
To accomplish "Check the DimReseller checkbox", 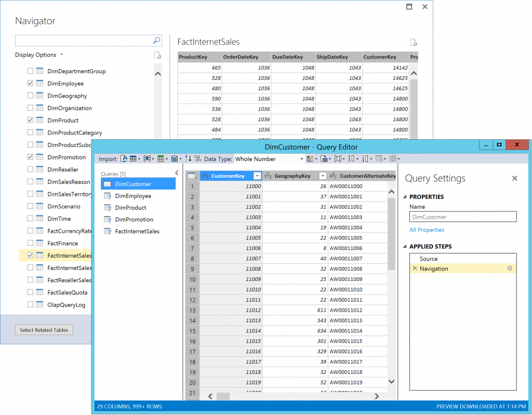I will pos(30,169).
